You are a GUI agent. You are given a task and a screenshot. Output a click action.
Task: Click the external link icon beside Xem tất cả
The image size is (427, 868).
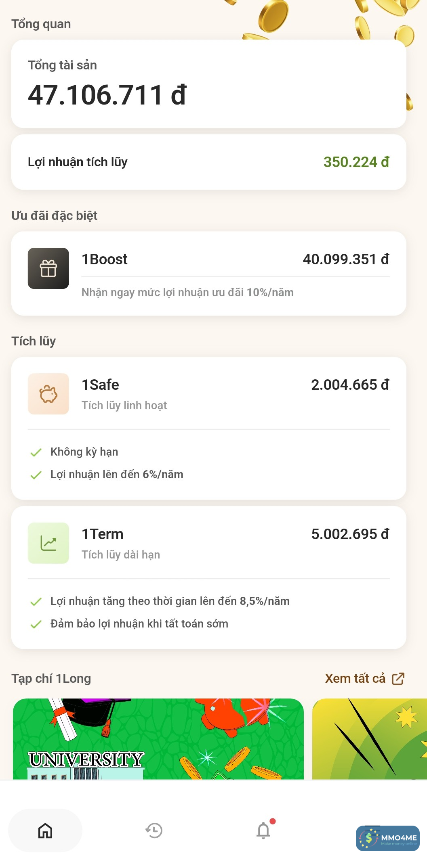pyautogui.click(x=398, y=679)
